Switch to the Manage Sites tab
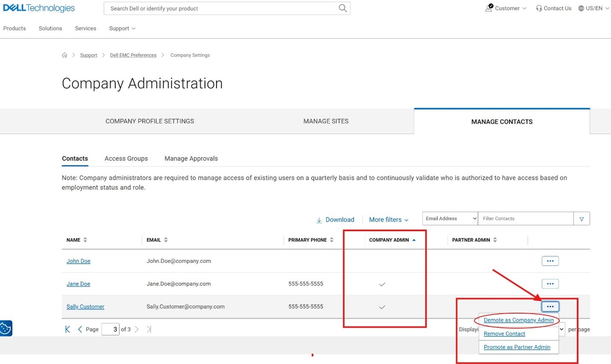The image size is (611, 364). (x=326, y=121)
